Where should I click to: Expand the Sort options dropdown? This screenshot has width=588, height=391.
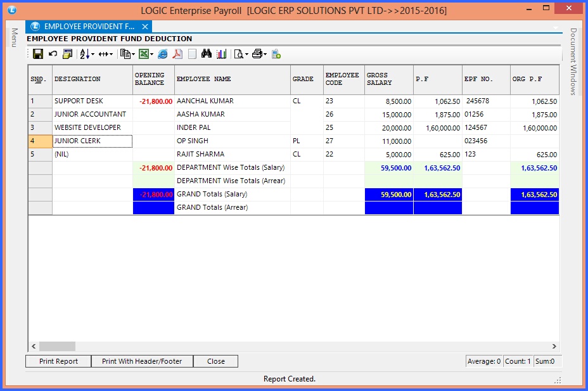93,54
